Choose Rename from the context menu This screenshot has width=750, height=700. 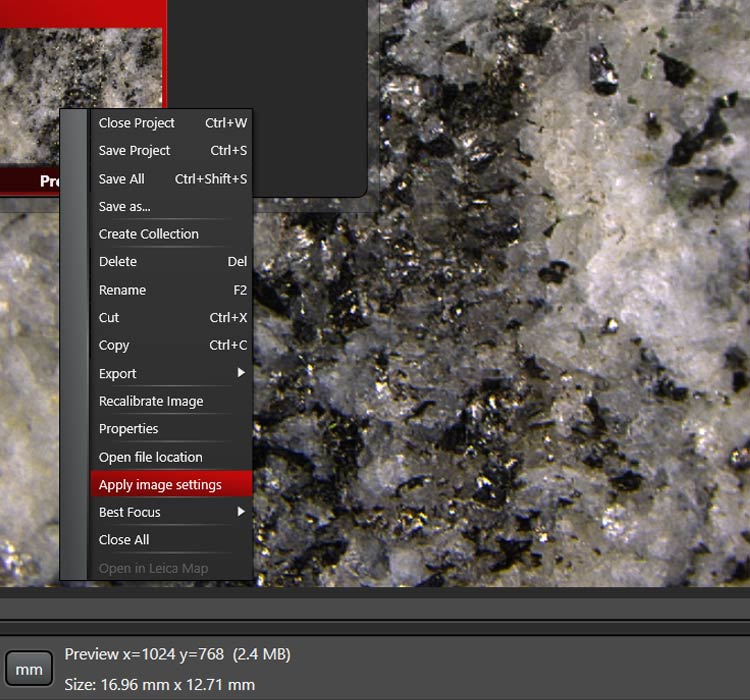click(122, 290)
